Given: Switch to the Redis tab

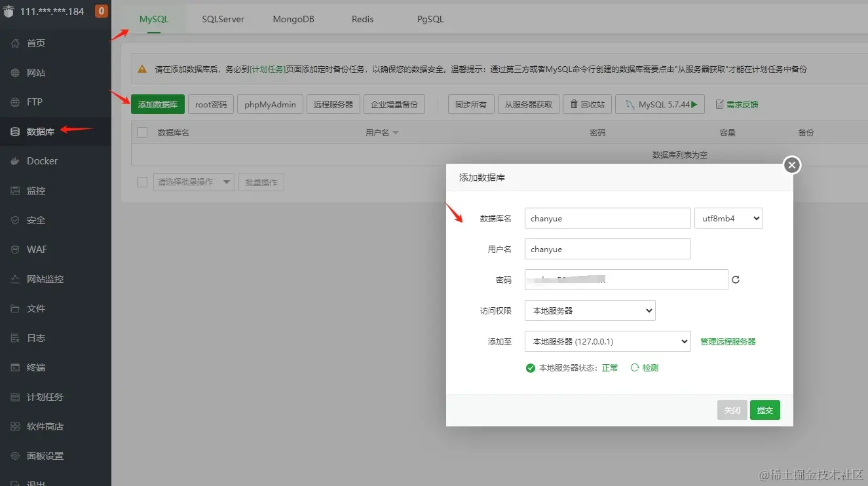Looking at the screenshot, I should 362,19.
